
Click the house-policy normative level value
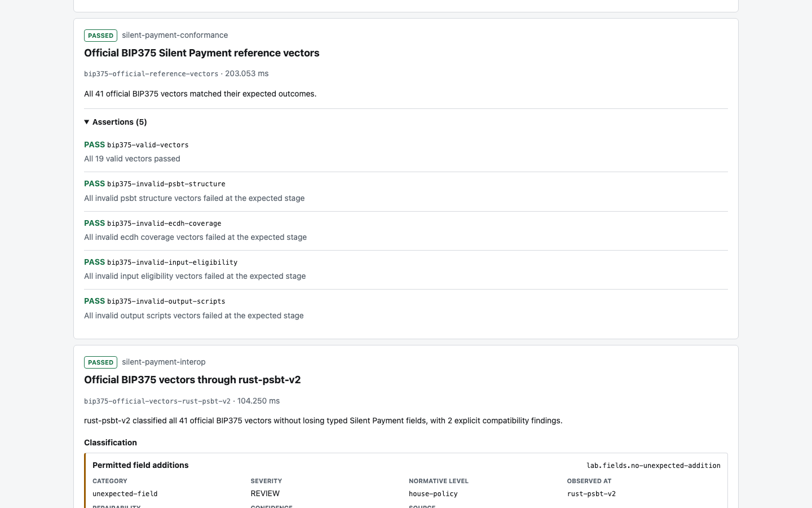433,494
